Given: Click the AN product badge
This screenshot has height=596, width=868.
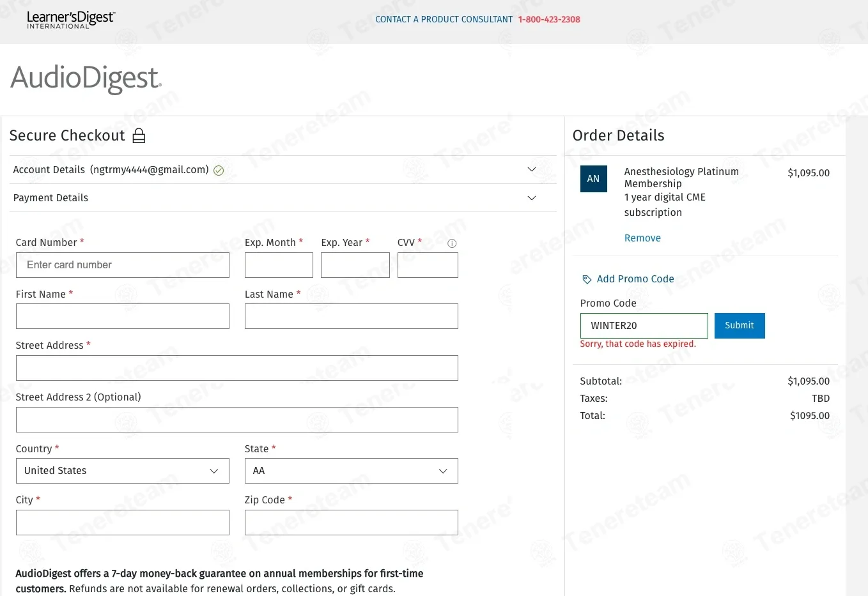Looking at the screenshot, I should pyautogui.click(x=593, y=179).
